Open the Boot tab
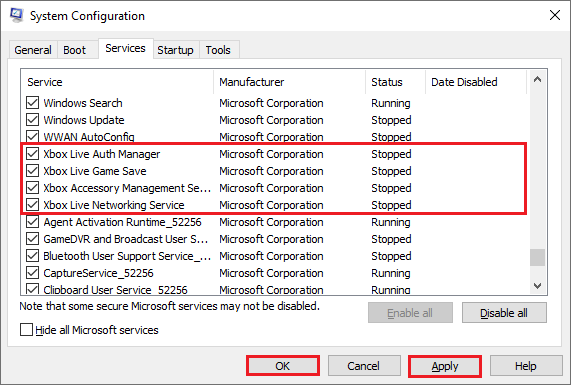Viewport: 571px width, 385px height. tap(75, 50)
